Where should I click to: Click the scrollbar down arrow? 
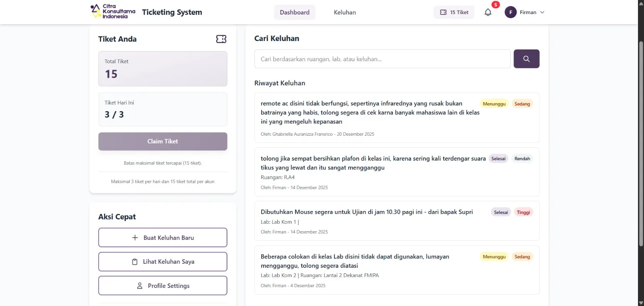coord(641,303)
